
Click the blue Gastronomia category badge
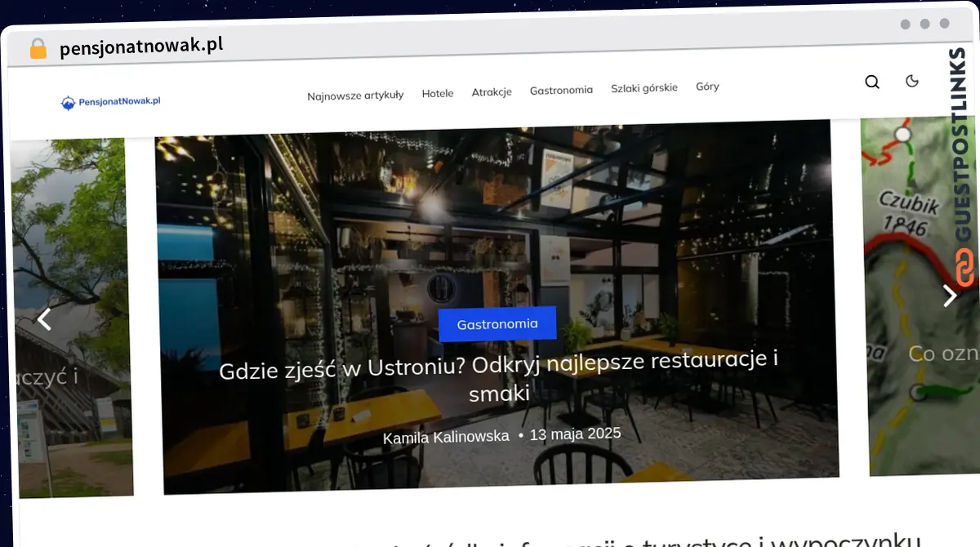(x=497, y=324)
